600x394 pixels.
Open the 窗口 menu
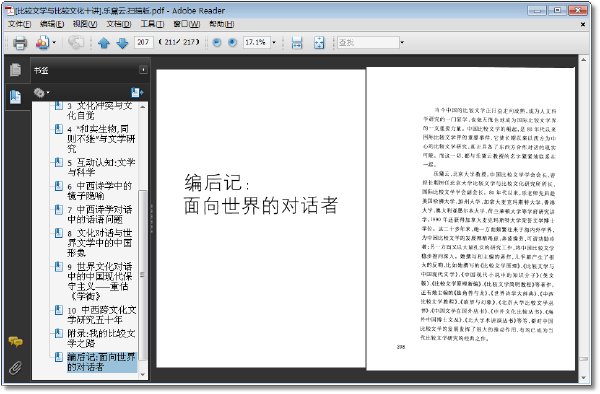click(x=186, y=24)
